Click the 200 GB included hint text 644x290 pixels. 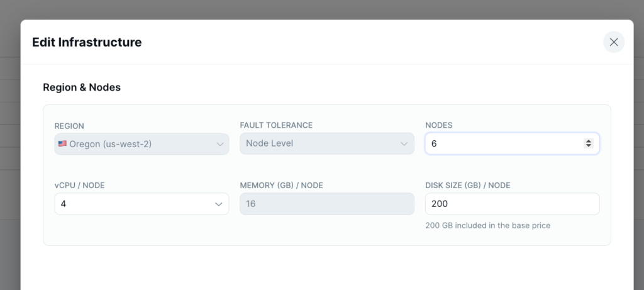[487, 225]
